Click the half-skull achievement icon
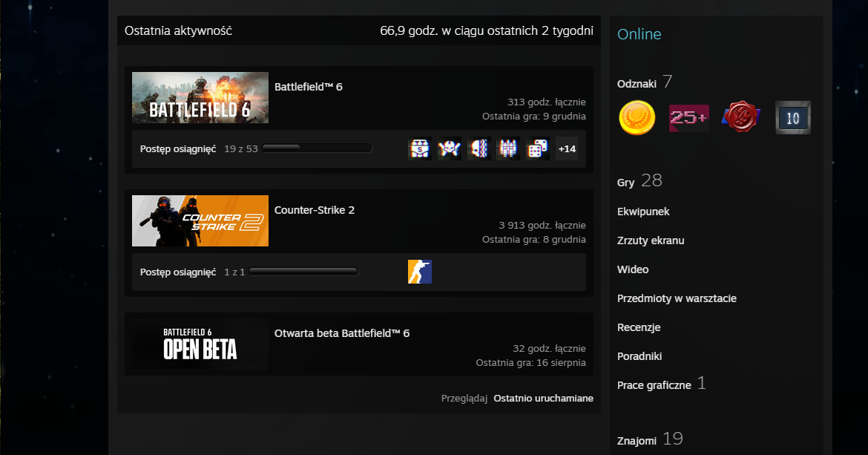This screenshot has width=868, height=455. pos(479,148)
